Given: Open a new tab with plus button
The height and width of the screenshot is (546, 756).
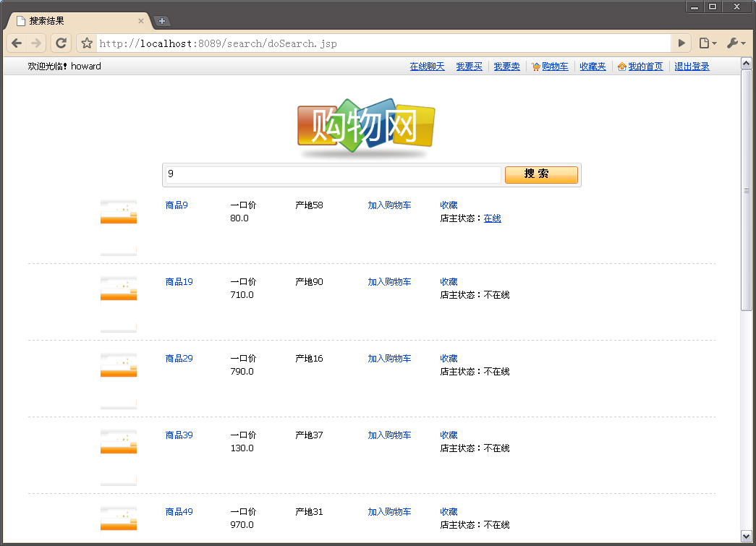Looking at the screenshot, I should coord(162,21).
